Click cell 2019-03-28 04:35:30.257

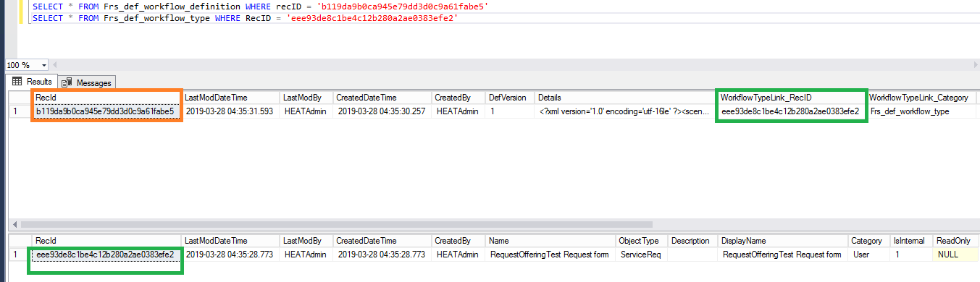(x=382, y=111)
